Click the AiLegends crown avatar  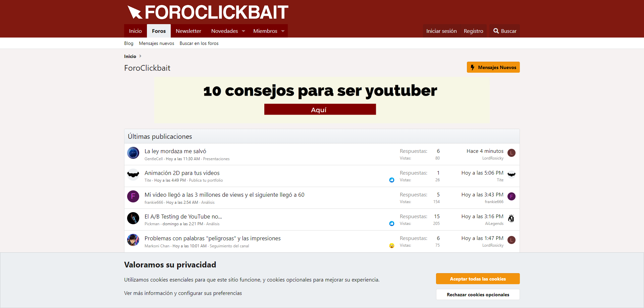[x=512, y=218]
